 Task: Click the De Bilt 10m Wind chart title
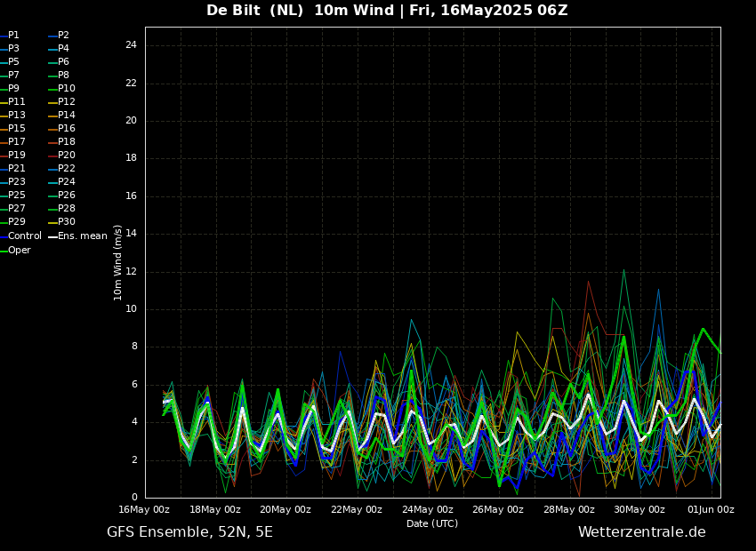point(387,11)
